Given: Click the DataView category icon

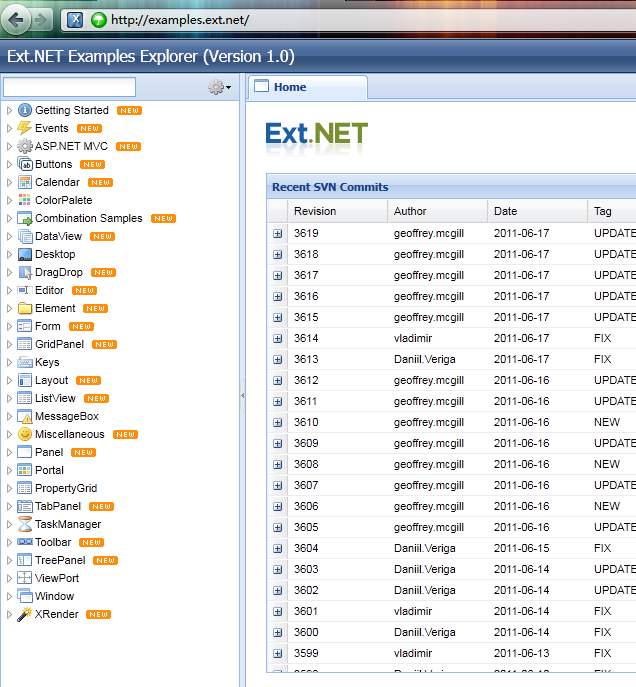Looking at the screenshot, I should (x=25, y=236).
